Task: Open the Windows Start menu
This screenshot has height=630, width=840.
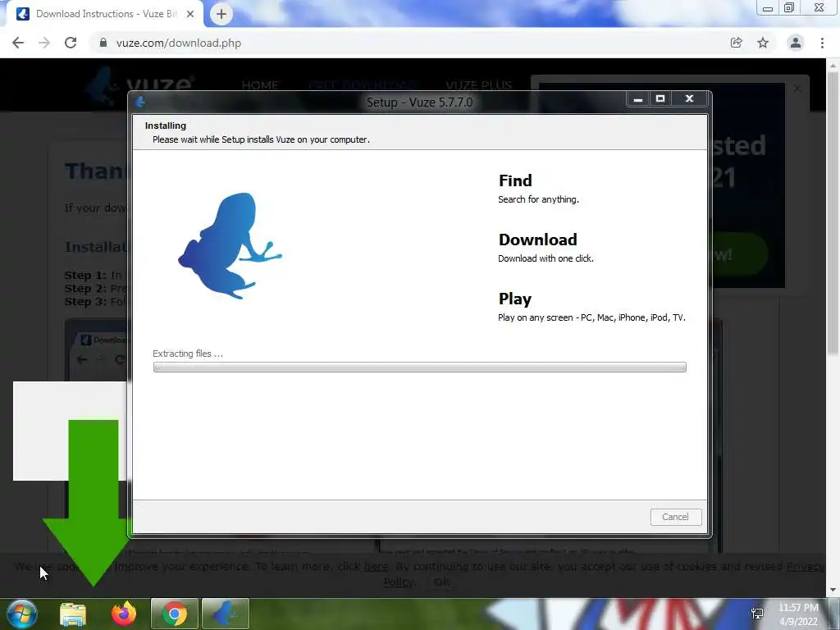Action: 21,614
